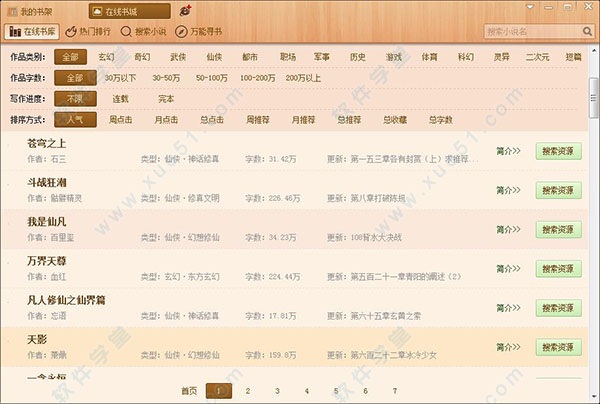This screenshot has height=404, width=600.
Task: Filter word count 100-200万
Action: click(x=258, y=78)
